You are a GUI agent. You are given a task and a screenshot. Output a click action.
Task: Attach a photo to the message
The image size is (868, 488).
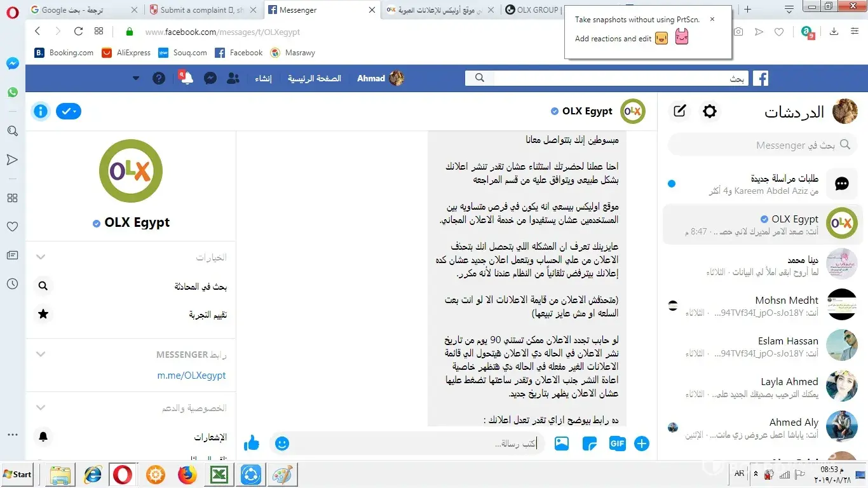pyautogui.click(x=562, y=444)
